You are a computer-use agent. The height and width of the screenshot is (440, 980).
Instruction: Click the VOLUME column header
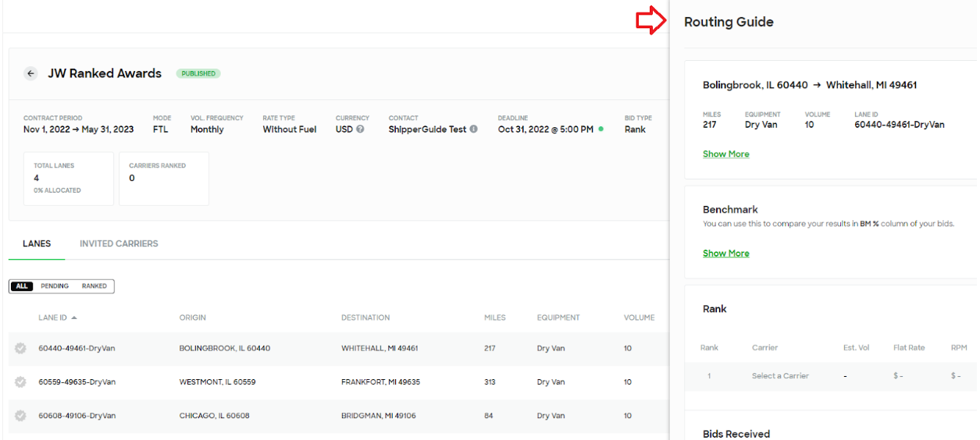click(x=639, y=318)
